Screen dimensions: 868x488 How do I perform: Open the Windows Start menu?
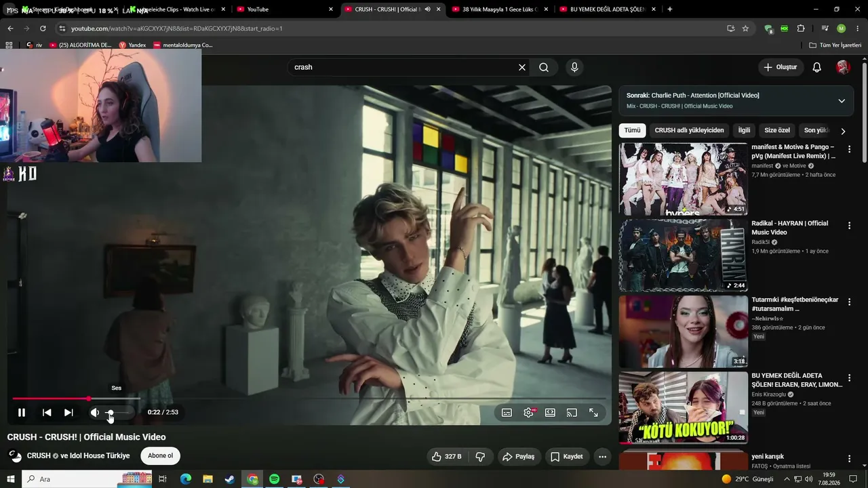(11, 479)
